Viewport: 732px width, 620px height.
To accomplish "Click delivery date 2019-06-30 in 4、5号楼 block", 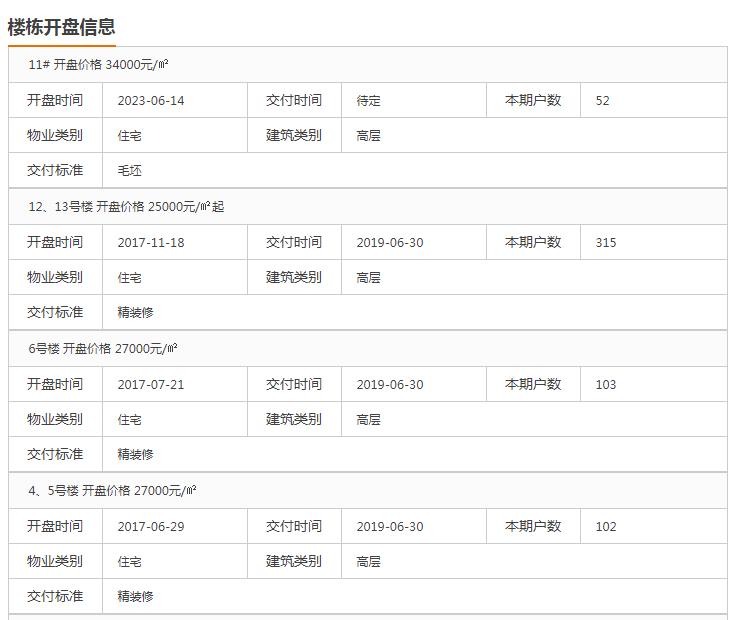I will [x=390, y=526].
